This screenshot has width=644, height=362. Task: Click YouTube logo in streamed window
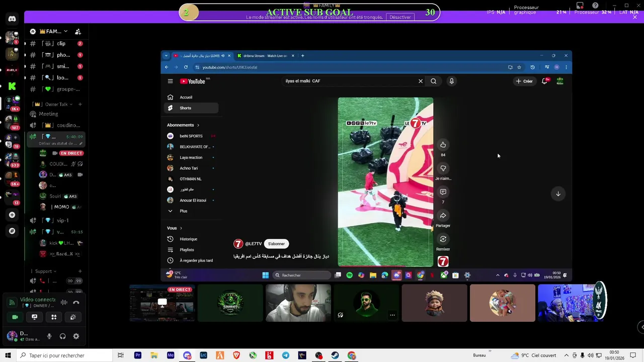point(193,81)
